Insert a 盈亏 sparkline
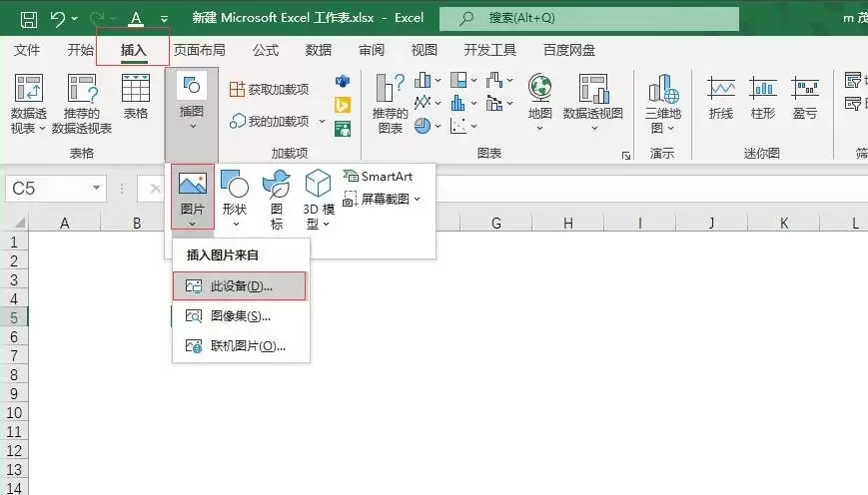Viewport: 868px width, 495px height. point(805,98)
